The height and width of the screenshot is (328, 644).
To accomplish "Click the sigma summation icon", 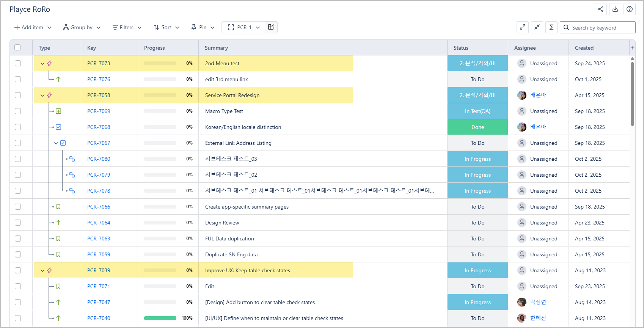I will tap(551, 27).
